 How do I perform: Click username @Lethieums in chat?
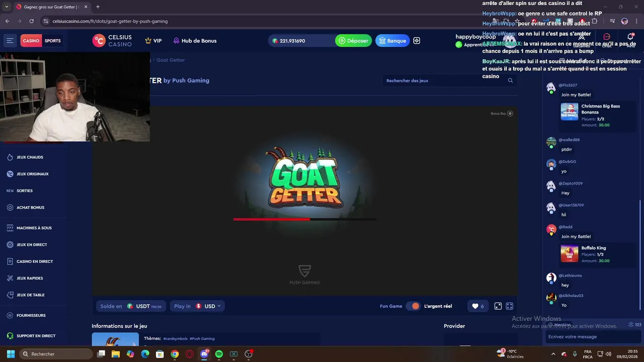click(570, 276)
